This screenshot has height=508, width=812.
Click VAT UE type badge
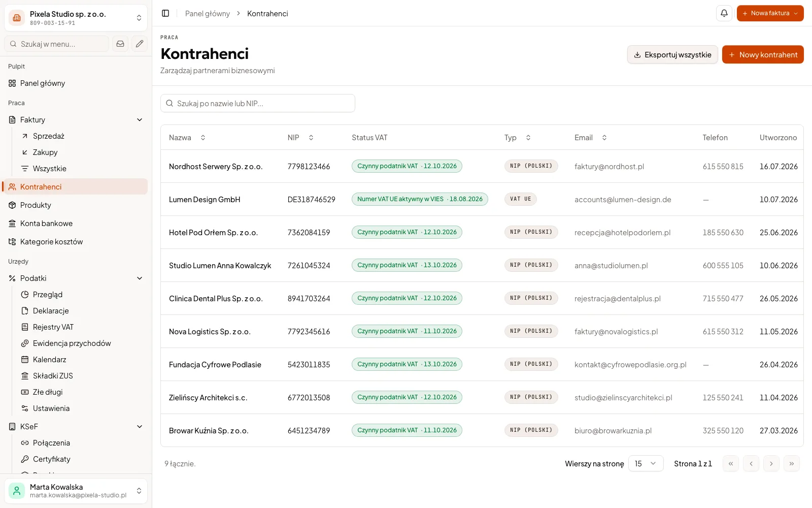[x=520, y=199]
